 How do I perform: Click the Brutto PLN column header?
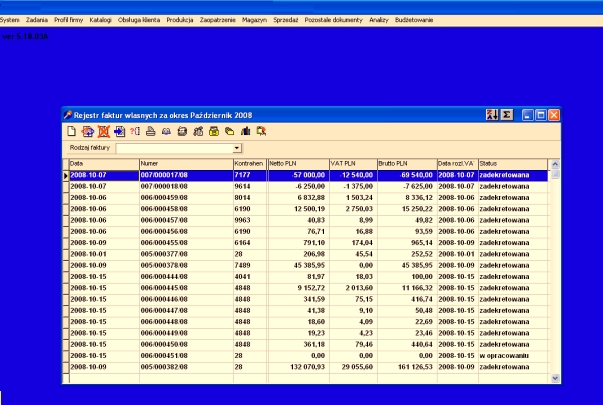pyautogui.click(x=407, y=164)
